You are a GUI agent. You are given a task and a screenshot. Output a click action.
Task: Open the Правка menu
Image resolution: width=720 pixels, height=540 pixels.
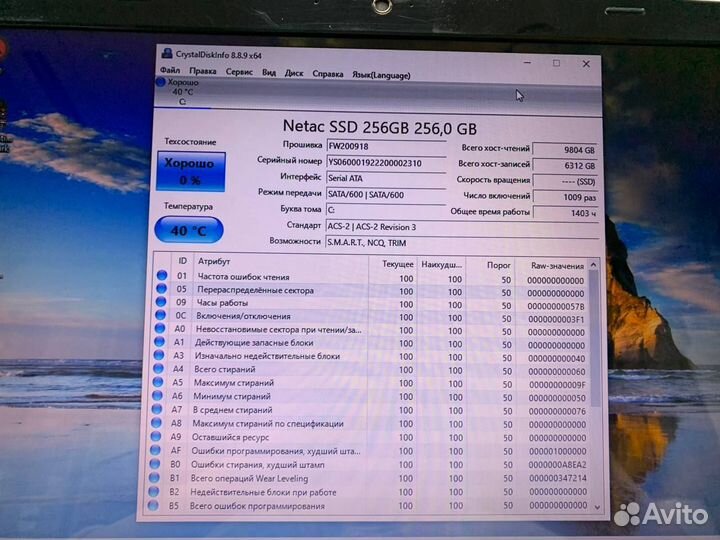click(x=202, y=71)
